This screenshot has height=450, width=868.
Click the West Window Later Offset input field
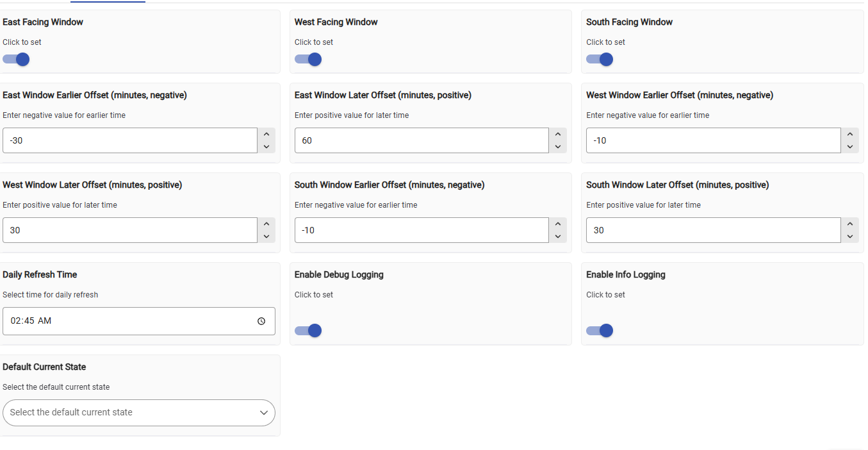click(130, 230)
